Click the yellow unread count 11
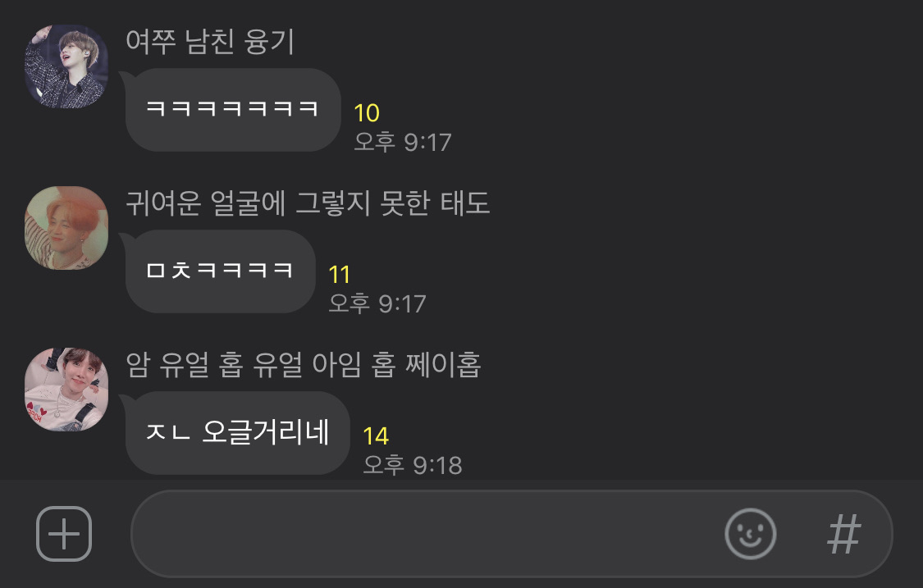Image resolution: width=923 pixels, height=588 pixels. [339, 274]
